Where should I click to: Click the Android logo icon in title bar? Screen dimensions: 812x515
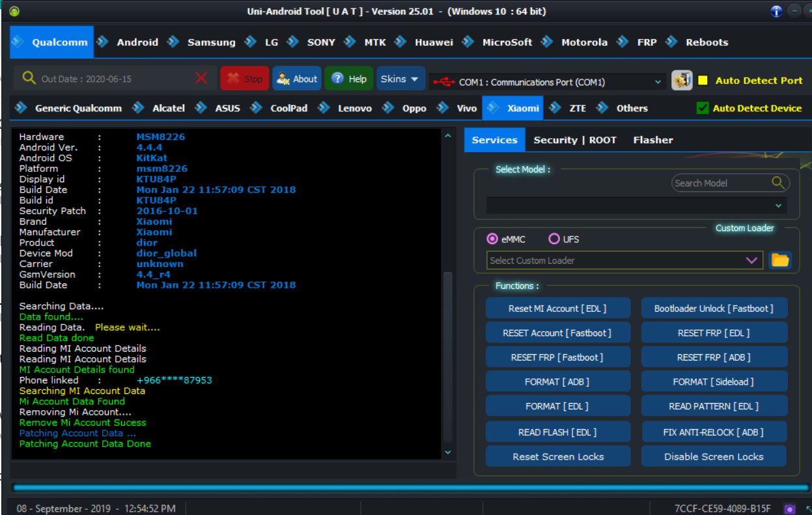[14, 11]
